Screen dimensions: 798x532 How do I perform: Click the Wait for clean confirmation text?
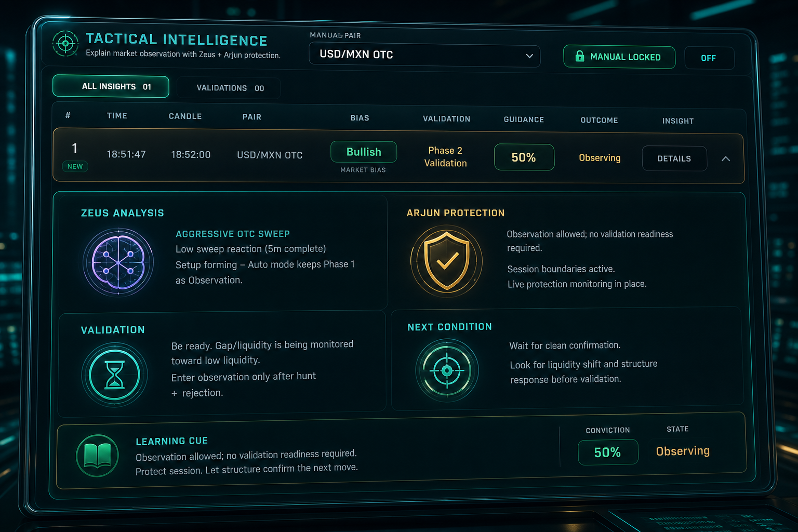(565, 345)
